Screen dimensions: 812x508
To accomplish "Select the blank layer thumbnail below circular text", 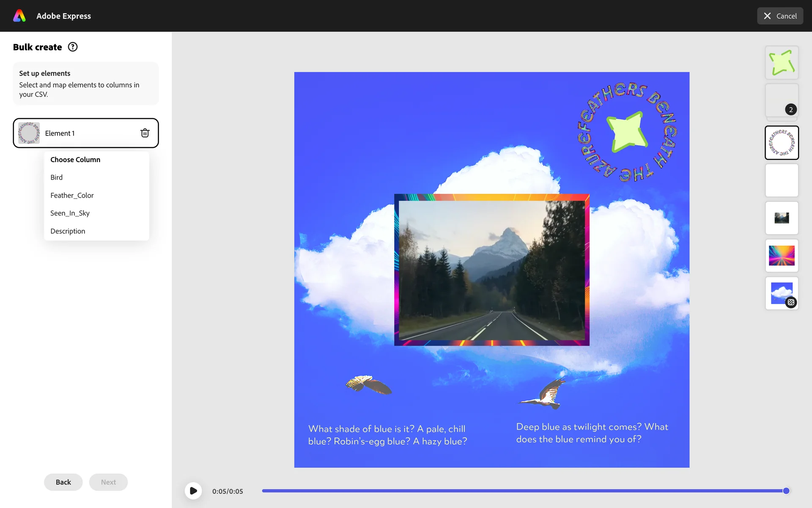I will tap(782, 180).
